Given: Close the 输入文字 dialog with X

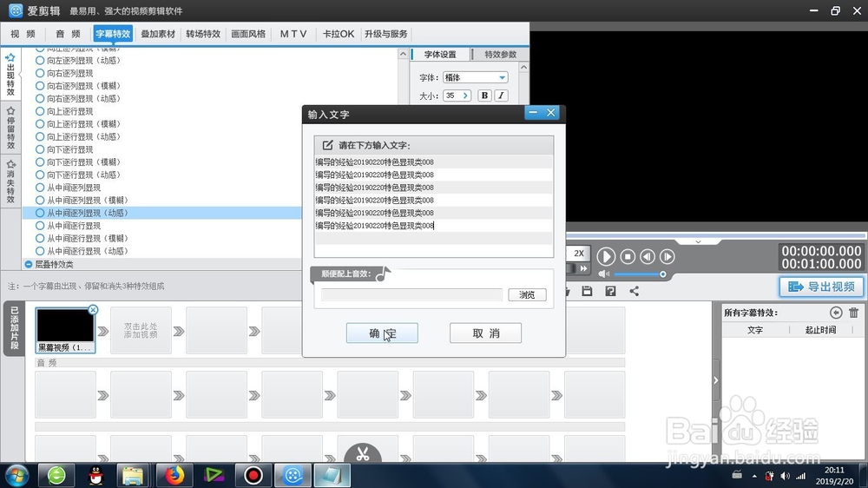Looking at the screenshot, I should pyautogui.click(x=551, y=112).
